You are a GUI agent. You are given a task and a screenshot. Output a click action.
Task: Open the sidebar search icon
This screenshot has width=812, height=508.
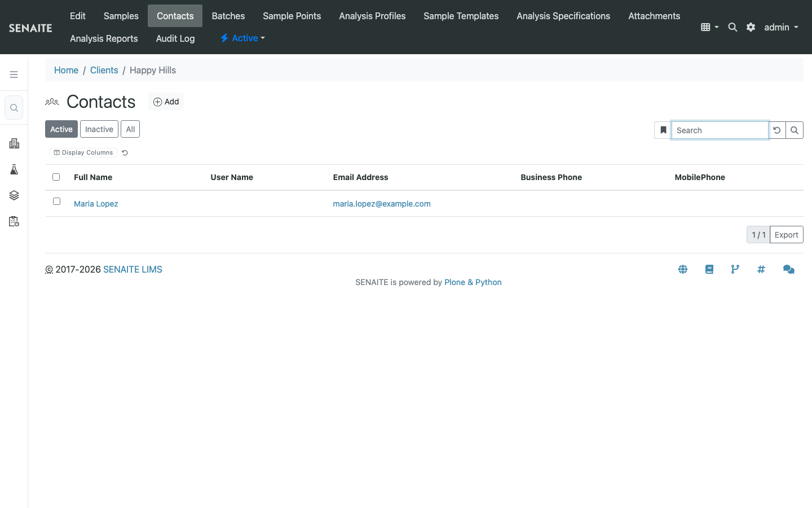tap(14, 108)
